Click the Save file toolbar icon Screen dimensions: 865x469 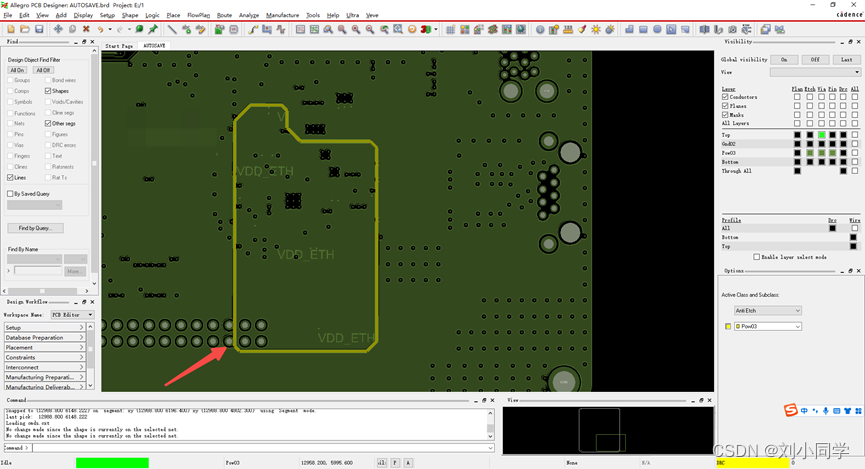click(39, 29)
